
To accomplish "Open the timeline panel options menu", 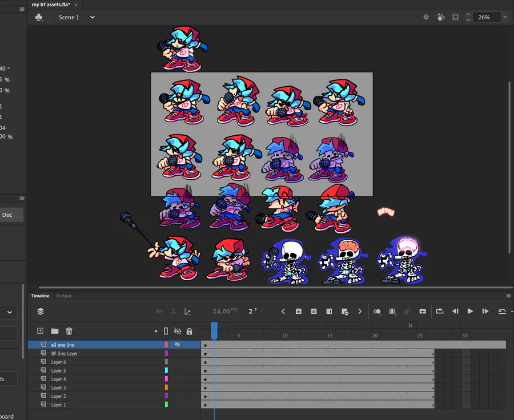I will click(508, 296).
